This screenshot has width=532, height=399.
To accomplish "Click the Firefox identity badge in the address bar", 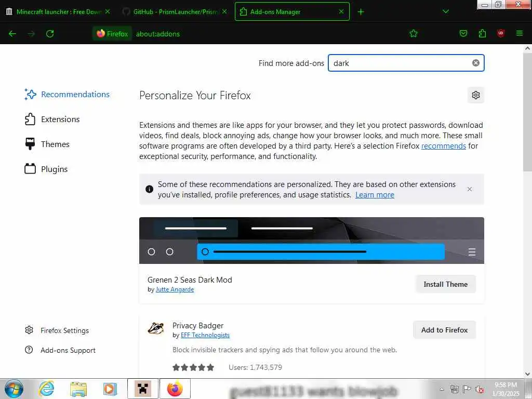I will tap(112, 34).
